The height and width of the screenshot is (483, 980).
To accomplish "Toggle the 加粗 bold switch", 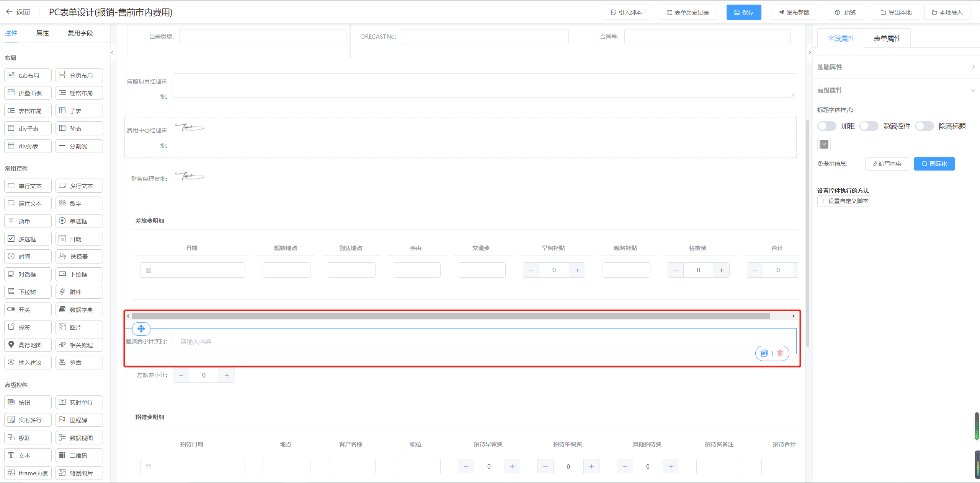I will click(x=826, y=126).
